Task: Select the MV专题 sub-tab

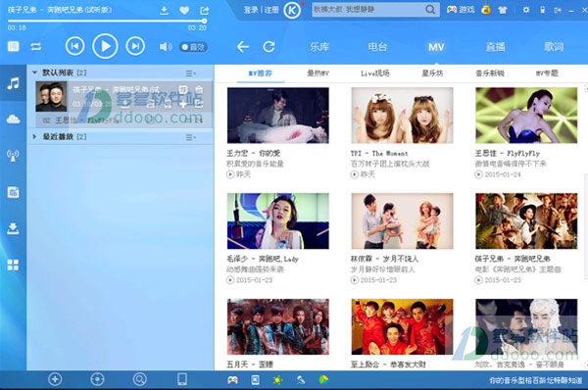Action: click(547, 73)
